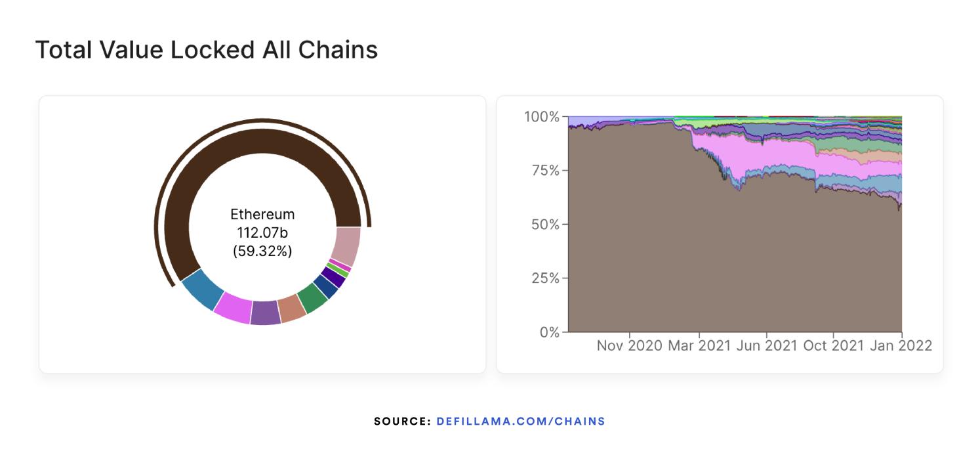Click the 25% y-axis label
The width and height of the screenshot is (980, 455).
(x=544, y=278)
